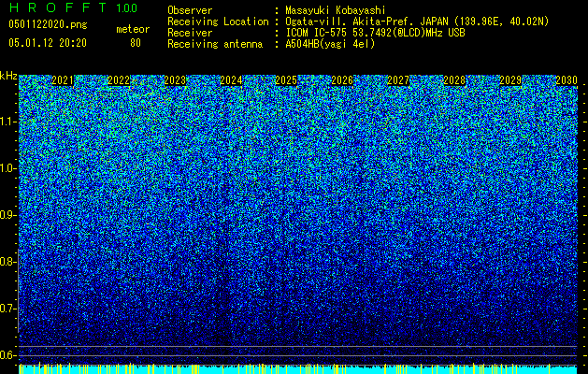Click the Receiving Location label
Image resolution: width=588 pixels, height=374 pixels.
(x=218, y=22)
